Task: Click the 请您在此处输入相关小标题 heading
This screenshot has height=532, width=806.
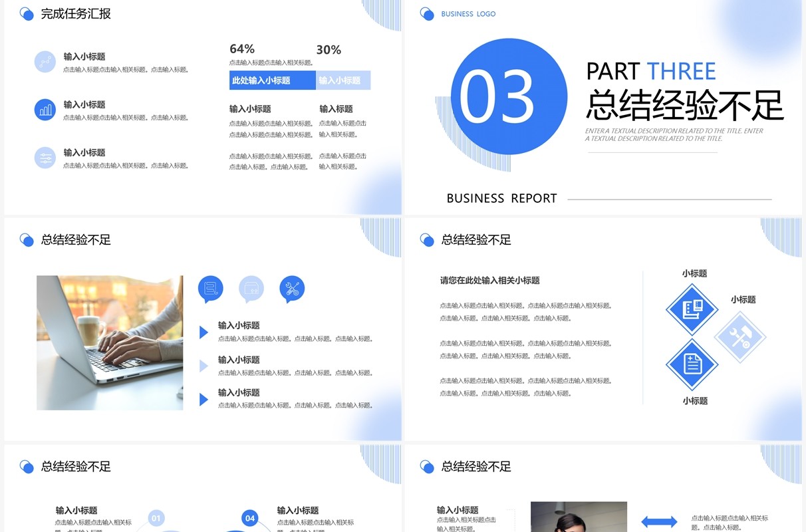Action: tap(489, 281)
